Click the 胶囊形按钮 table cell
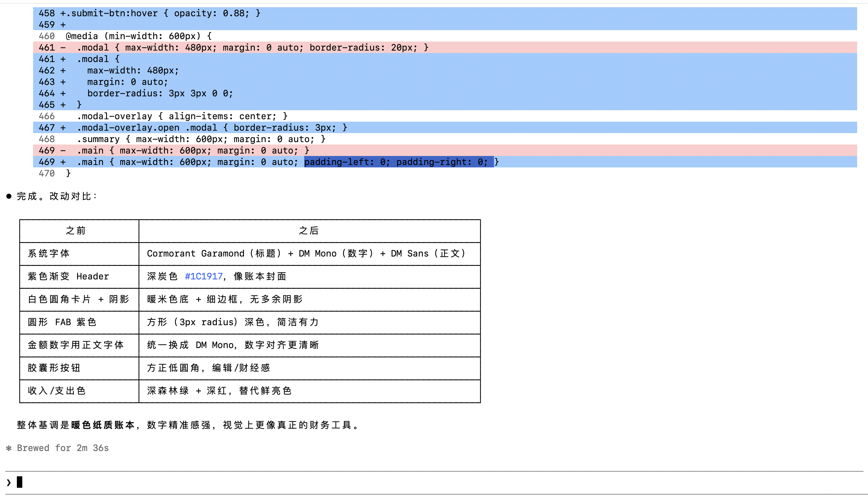Screen dimensions: 868x498 (x=54, y=368)
